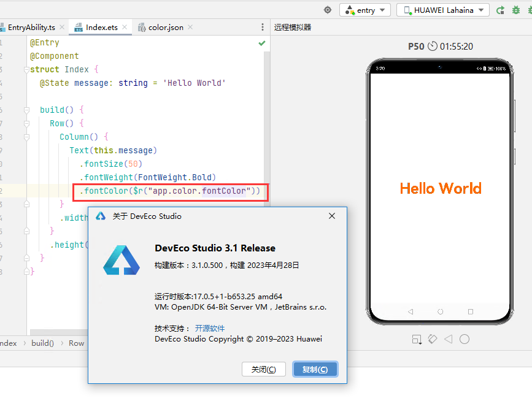The height and width of the screenshot is (401, 532).
Task: Open the editor tabs three-dot menu
Action: pos(262,27)
